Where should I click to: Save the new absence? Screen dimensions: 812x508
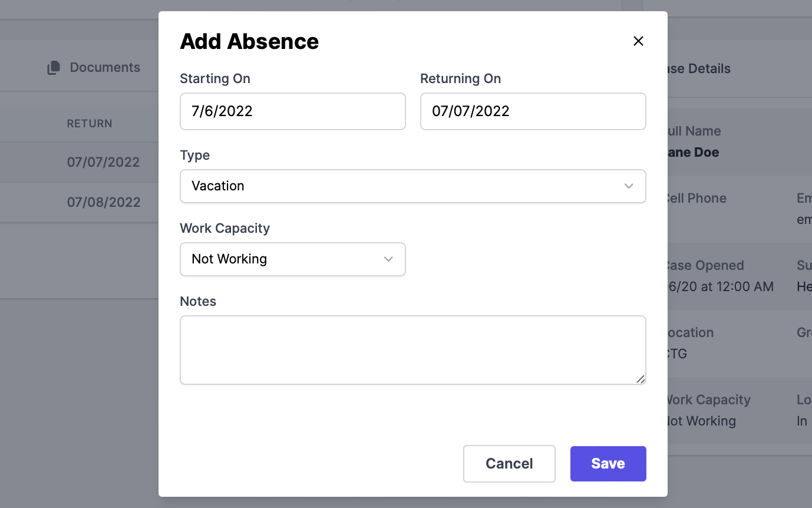click(x=608, y=464)
